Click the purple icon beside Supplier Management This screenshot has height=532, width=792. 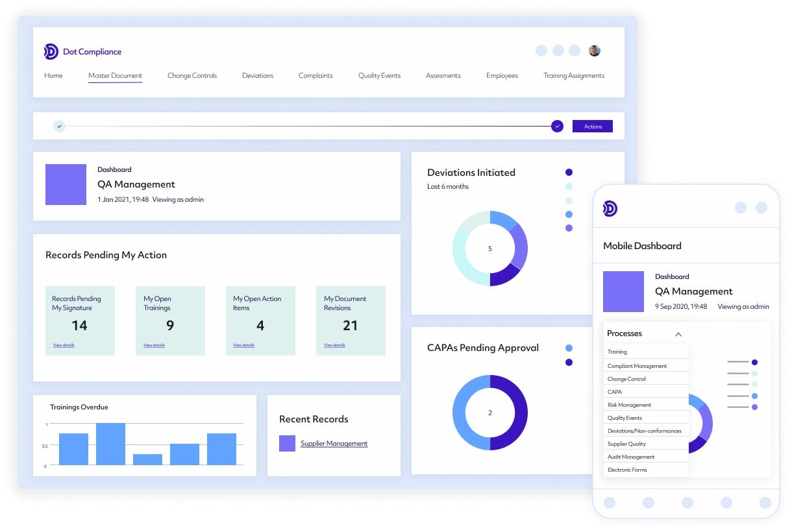tap(287, 443)
